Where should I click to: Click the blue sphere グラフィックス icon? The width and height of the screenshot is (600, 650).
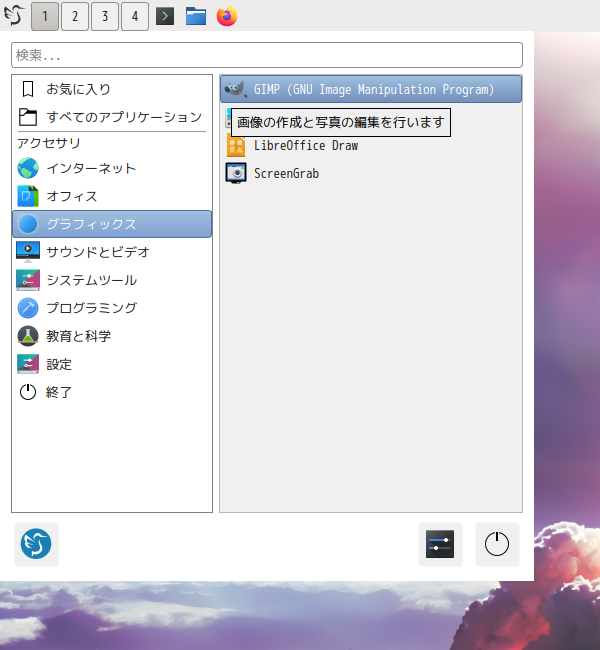(x=28, y=224)
